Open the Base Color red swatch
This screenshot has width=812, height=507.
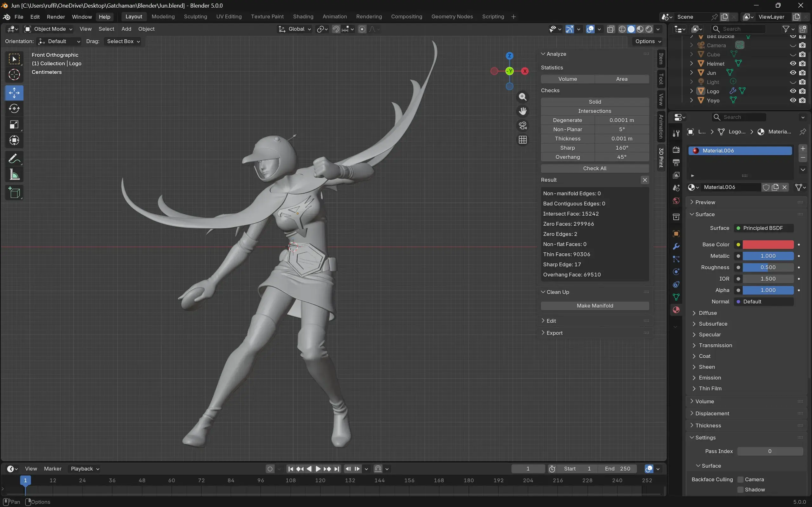click(768, 245)
